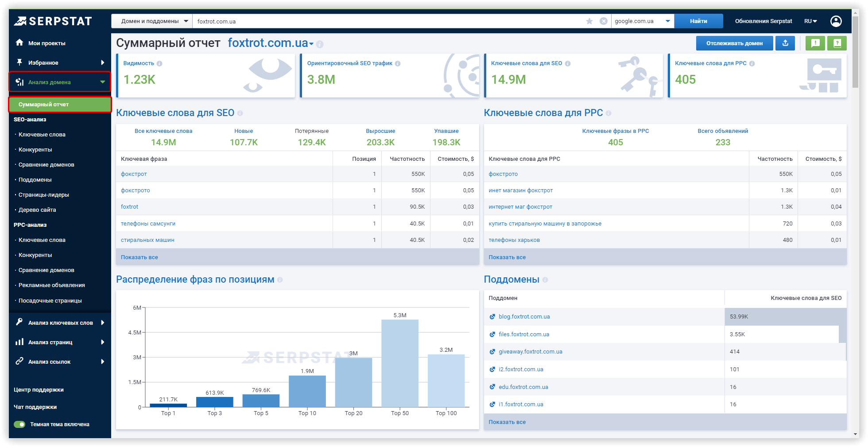The width and height of the screenshot is (868, 447).
Task: Click Все ключевые слова 14.9M stat
Action: 163,137
